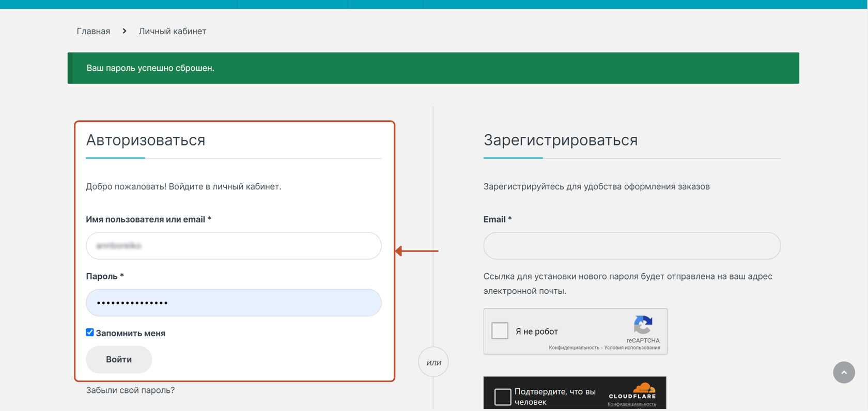Click the registration Email input field

(632, 246)
